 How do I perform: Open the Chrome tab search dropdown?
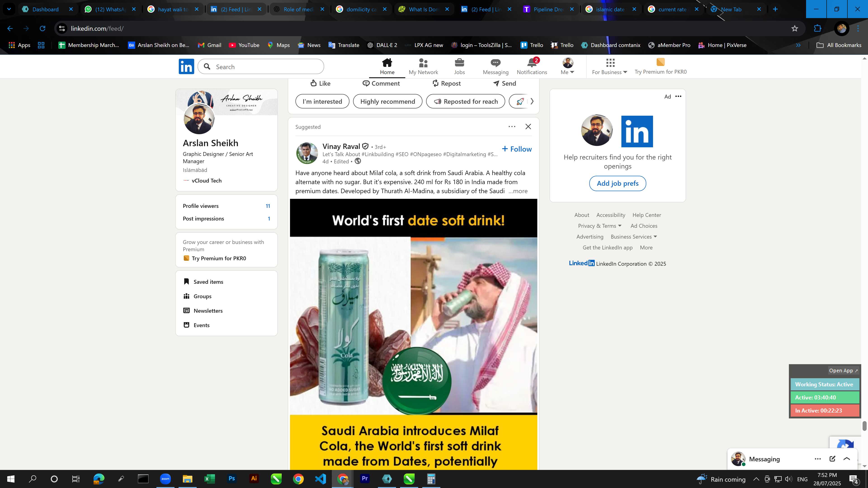click(x=9, y=9)
